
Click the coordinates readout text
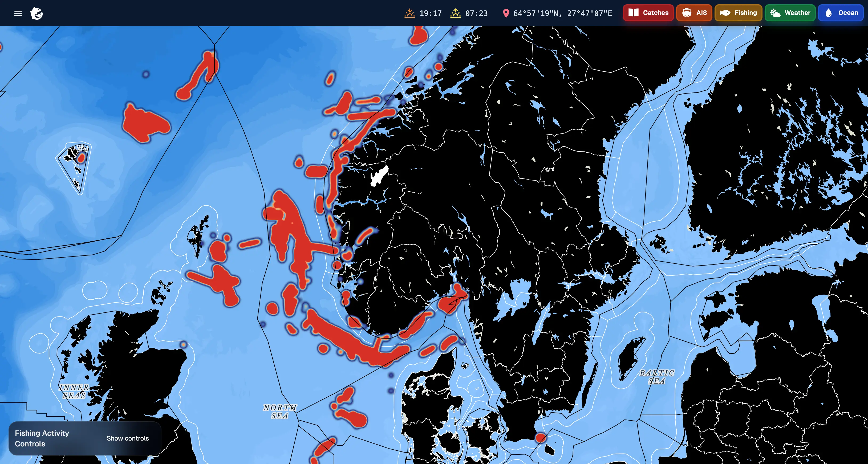[562, 13]
